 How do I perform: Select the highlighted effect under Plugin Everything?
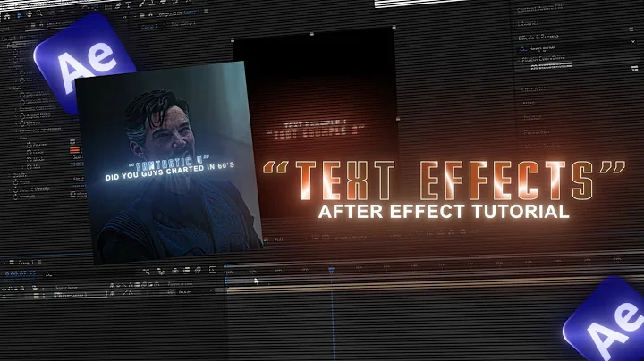click(551, 66)
